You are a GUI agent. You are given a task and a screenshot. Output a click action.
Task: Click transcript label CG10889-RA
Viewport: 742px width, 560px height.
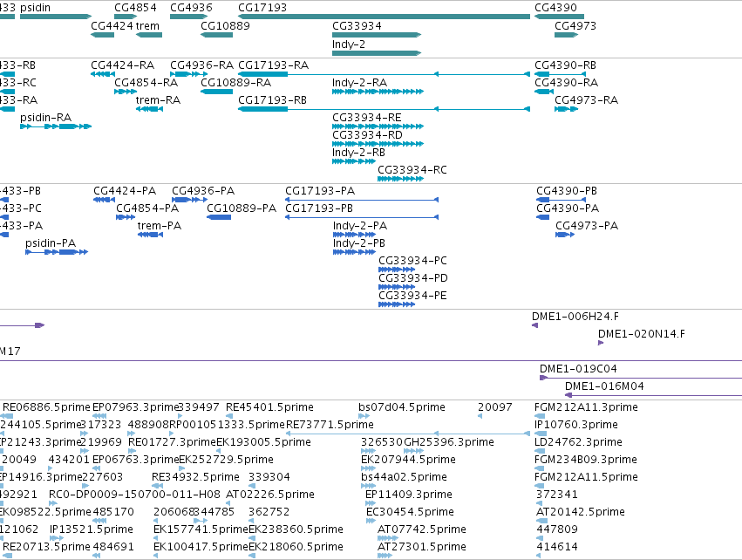pyautogui.click(x=236, y=83)
